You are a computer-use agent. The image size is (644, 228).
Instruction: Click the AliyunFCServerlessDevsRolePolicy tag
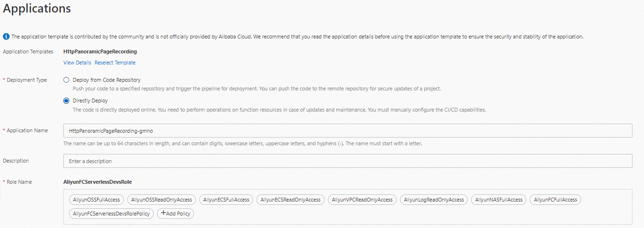click(111, 213)
